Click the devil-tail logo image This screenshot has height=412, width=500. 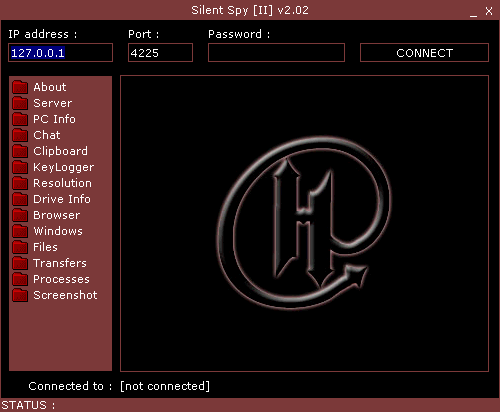click(x=303, y=223)
